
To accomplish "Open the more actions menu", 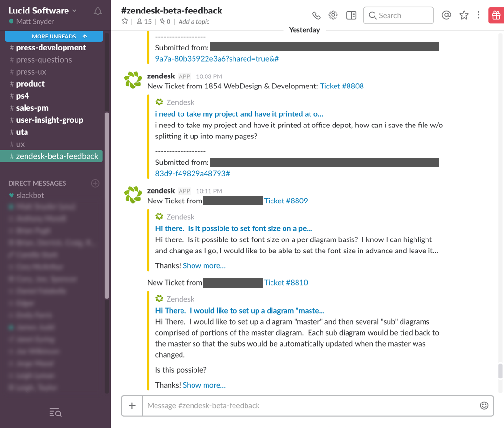I will coord(478,15).
